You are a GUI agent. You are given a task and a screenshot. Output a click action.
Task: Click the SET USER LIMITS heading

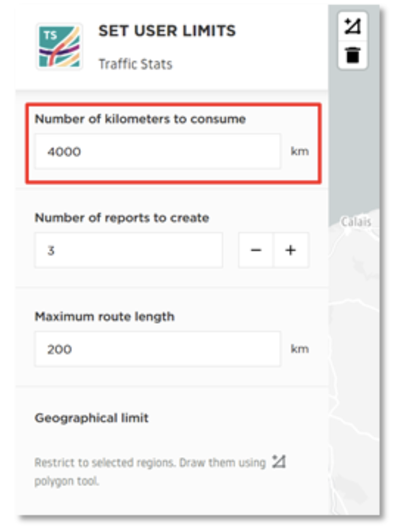click(167, 31)
